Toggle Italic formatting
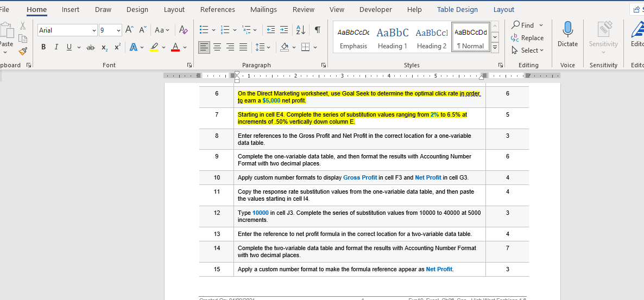 point(56,48)
